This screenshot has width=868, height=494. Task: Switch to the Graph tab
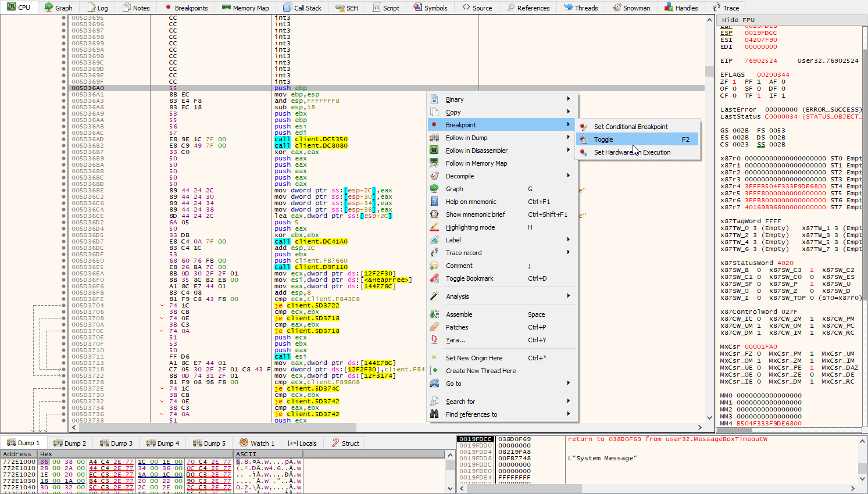(58, 8)
